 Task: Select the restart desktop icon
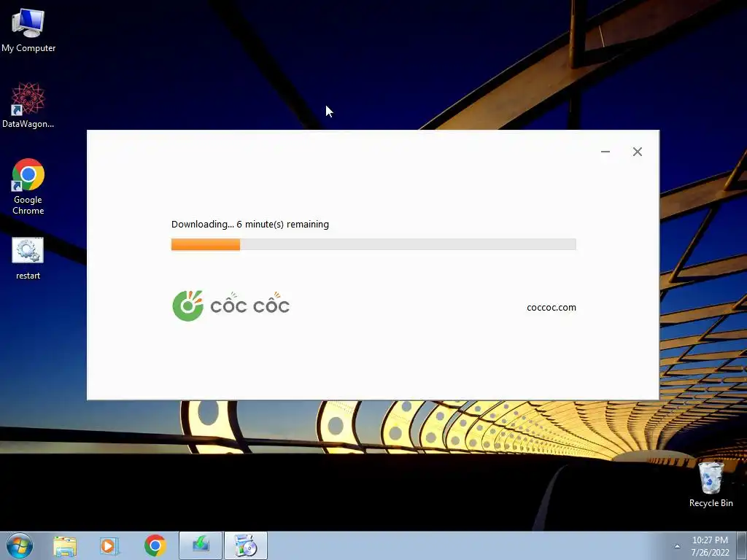click(28, 259)
